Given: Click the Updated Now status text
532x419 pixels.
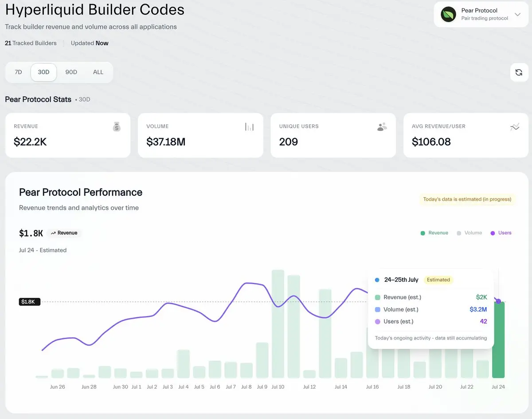Looking at the screenshot, I should tap(90, 43).
